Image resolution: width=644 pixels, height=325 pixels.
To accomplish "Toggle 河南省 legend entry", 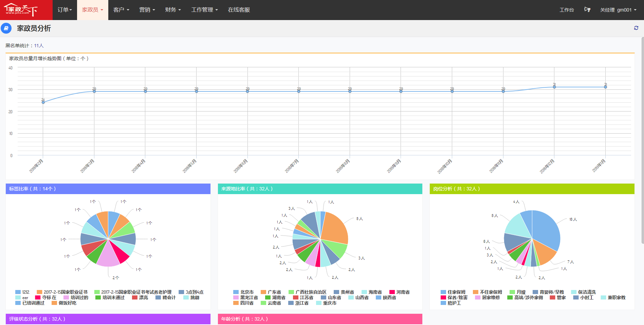I will pyautogui.click(x=400, y=292).
